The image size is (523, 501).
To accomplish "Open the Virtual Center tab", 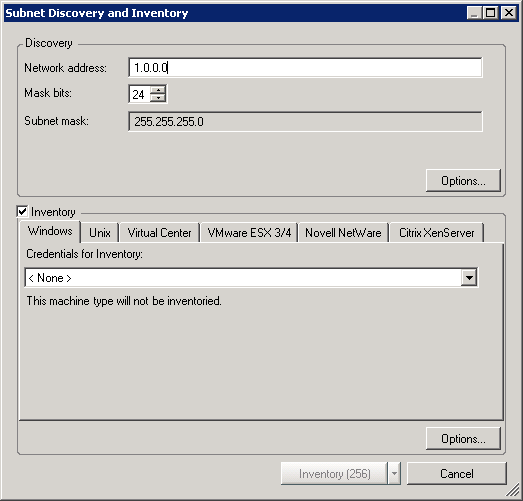I will point(159,232).
